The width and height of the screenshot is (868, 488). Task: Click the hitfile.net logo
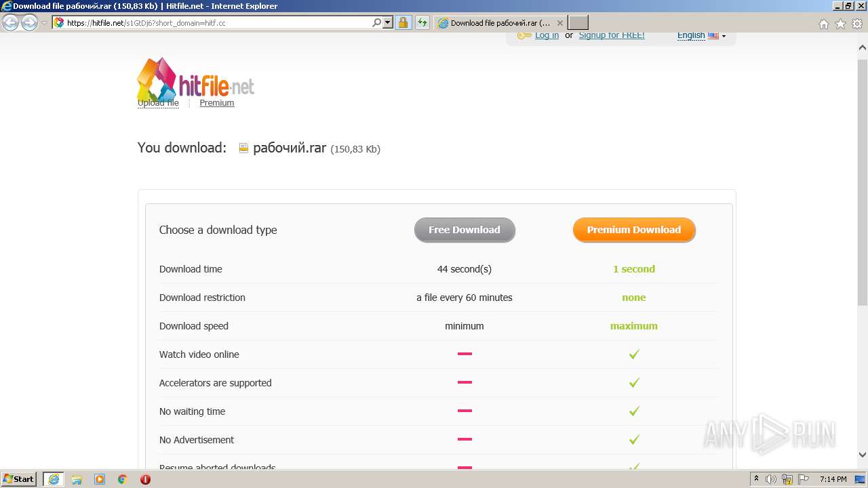196,80
